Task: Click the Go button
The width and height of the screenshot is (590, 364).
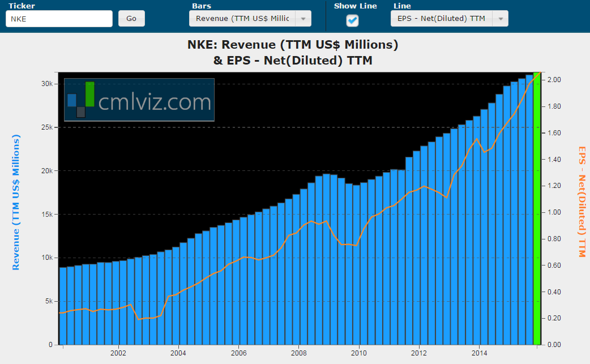Action: tap(131, 19)
